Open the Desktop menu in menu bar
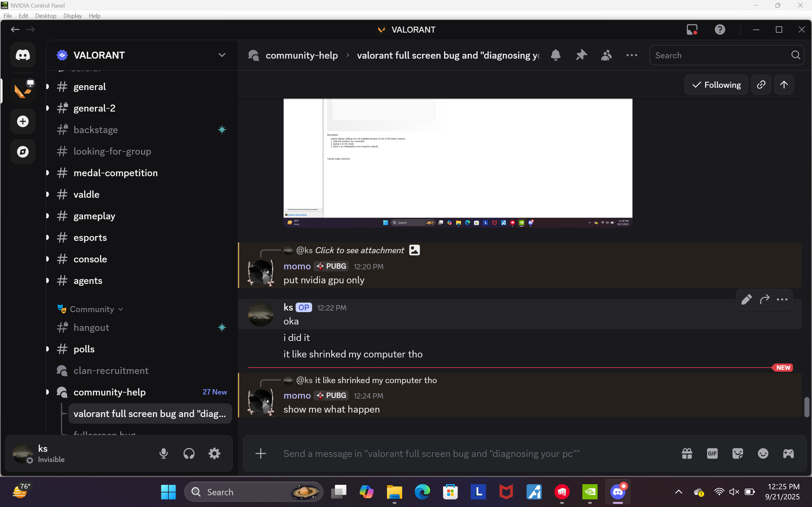The height and width of the screenshot is (507, 812). [46, 16]
